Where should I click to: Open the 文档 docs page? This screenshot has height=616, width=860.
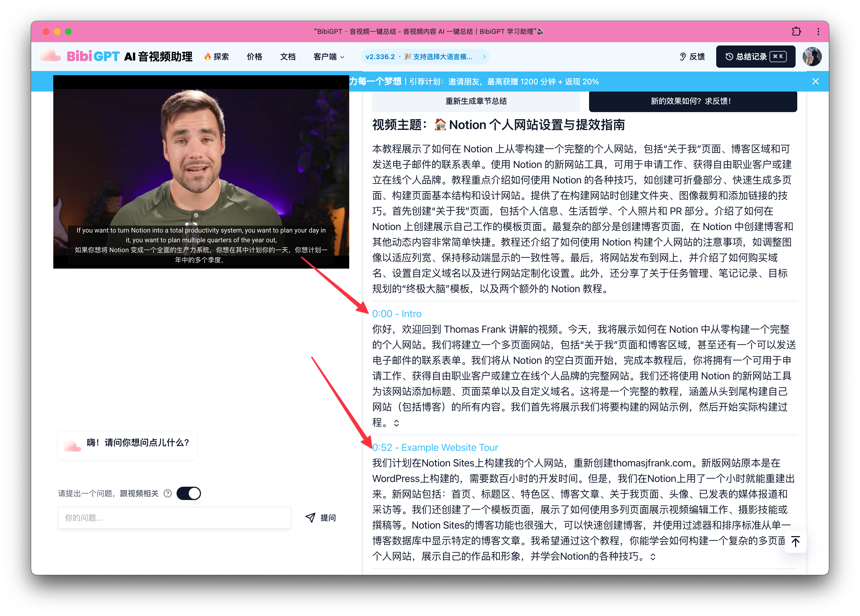pyautogui.click(x=288, y=57)
